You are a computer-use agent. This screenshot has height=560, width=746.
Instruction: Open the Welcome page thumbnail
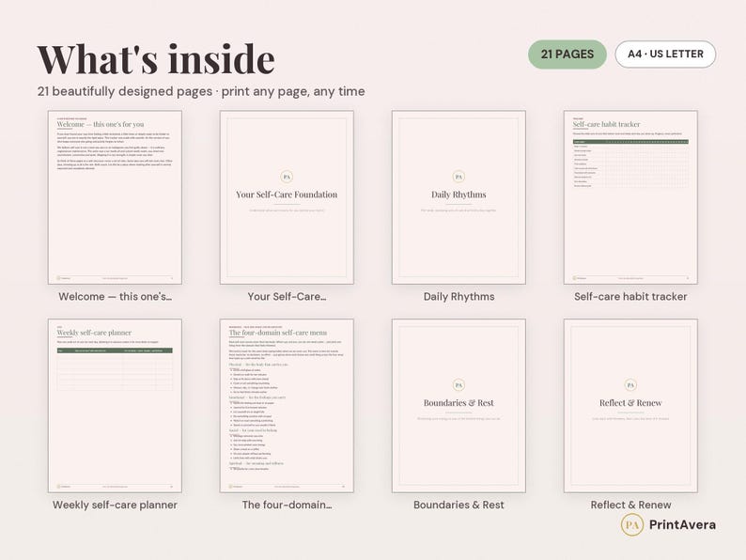(115, 197)
